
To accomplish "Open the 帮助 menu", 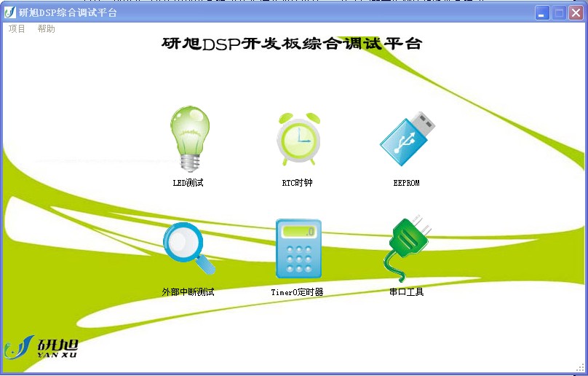I will (46, 29).
